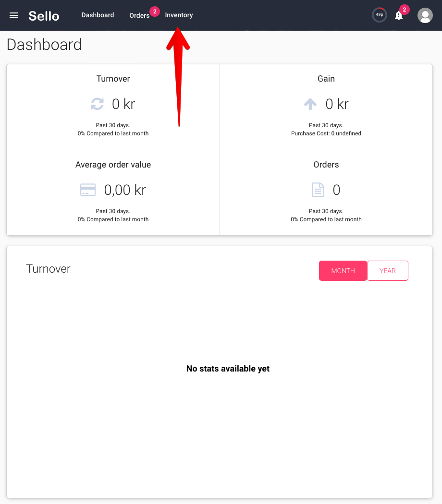Select the Orders card title
Image resolution: width=442 pixels, height=504 pixels.
point(326,165)
